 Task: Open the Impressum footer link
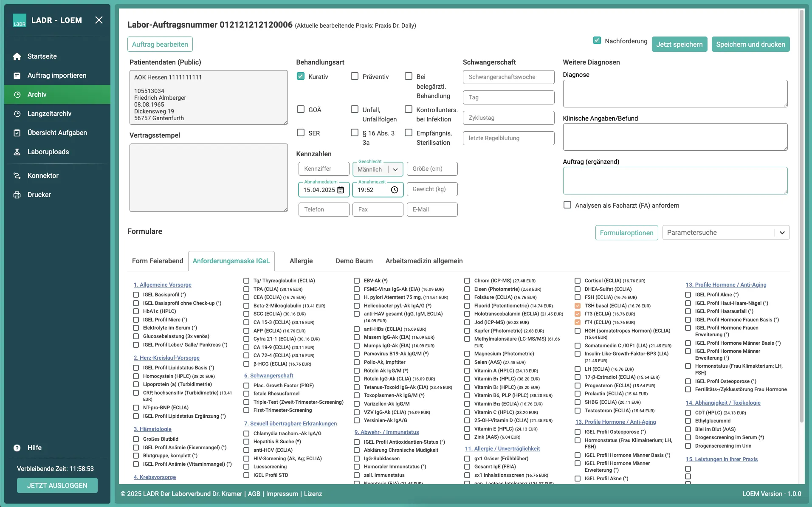(282, 494)
